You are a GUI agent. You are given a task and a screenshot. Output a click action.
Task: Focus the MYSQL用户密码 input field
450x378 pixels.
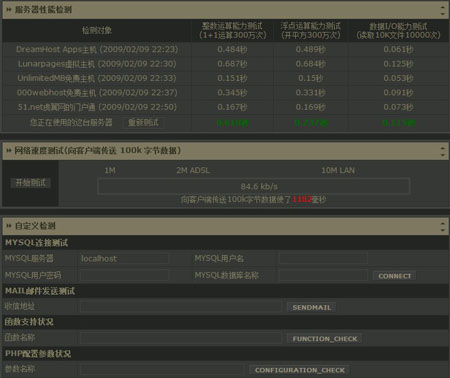pyautogui.click(x=124, y=275)
